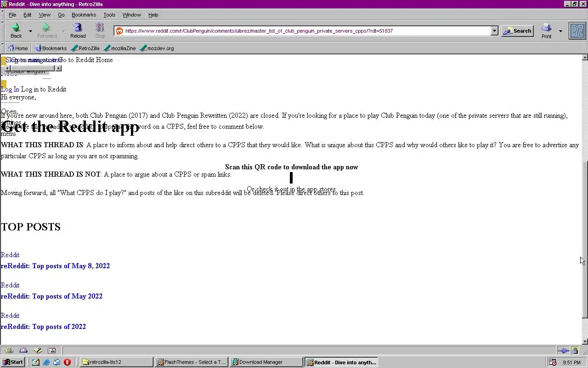588x368 pixels.
Task: Click the Home bookmark on the personal toolbar
Action: (x=17, y=48)
